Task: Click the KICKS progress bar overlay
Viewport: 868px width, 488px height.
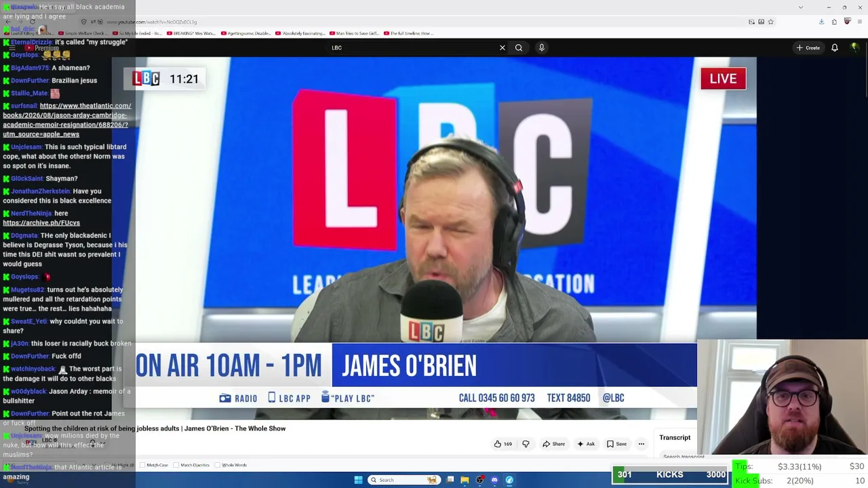Action: pyautogui.click(x=670, y=474)
